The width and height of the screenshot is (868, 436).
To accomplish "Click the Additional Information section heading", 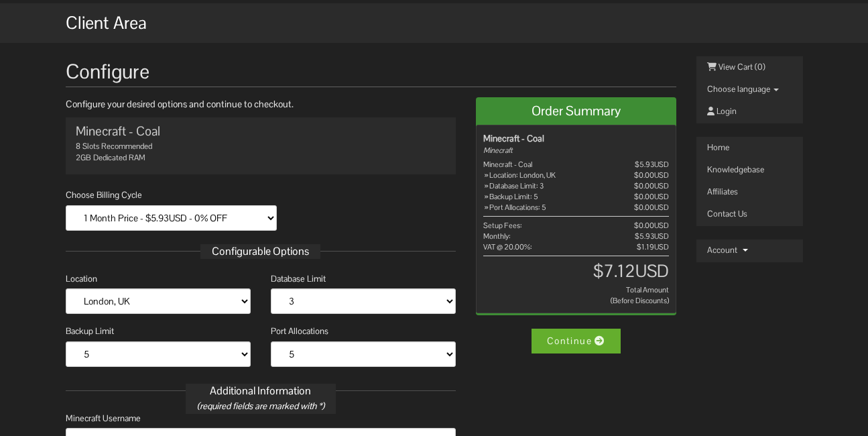I will 260,391.
